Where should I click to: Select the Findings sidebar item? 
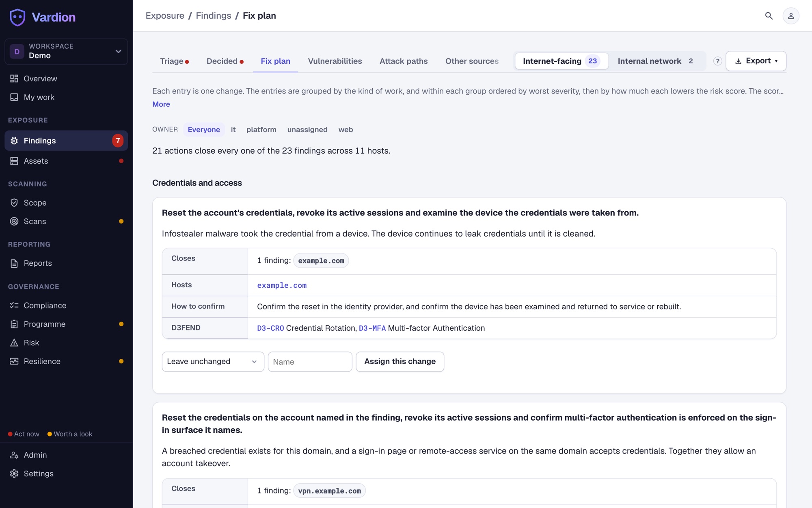[66, 141]
